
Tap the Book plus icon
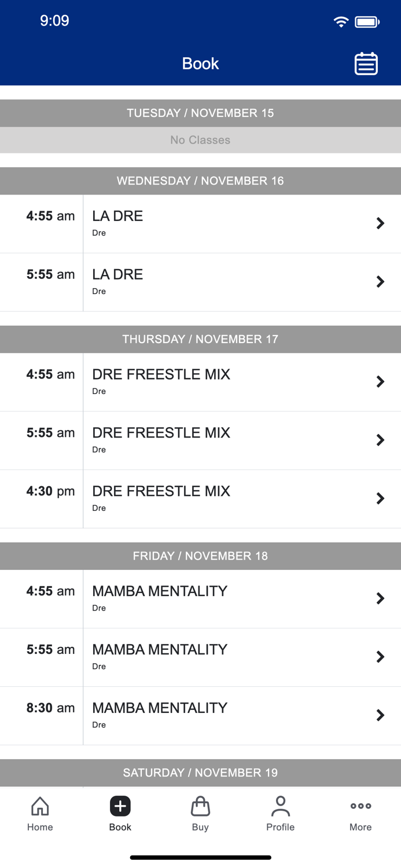point(120,806)
